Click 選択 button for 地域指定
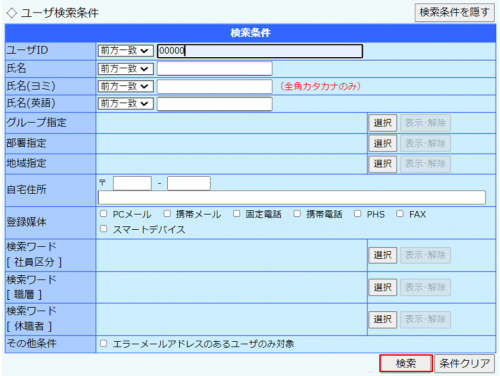Image resolution: width=500 pixels, height=376 pixels. pyautogui.click(x=383, y=164)
